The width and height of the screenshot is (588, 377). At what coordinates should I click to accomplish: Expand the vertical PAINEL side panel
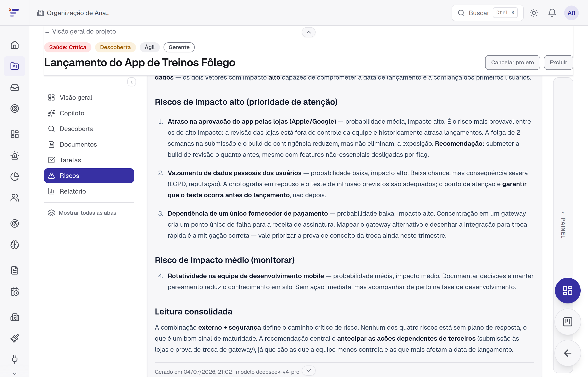tap(563, 225)
